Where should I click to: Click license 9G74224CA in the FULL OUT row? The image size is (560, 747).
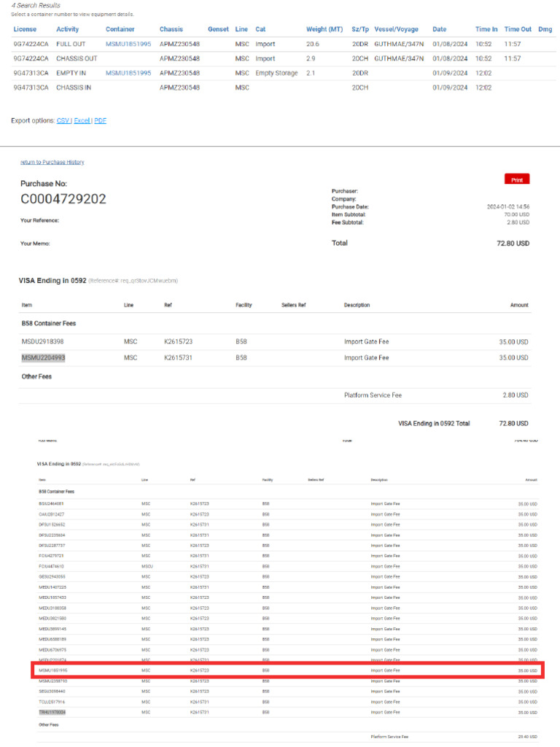[x=31, y=44]
